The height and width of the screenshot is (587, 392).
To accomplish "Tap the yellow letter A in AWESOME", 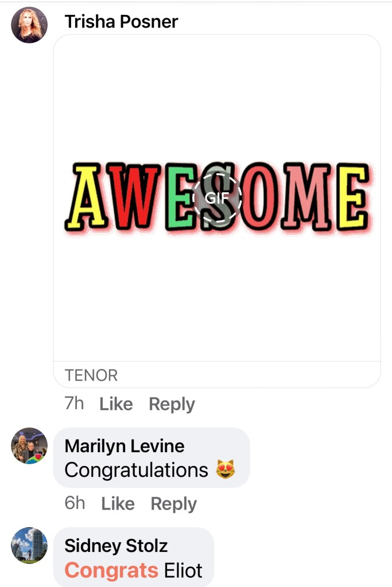I will pos(86,197).
